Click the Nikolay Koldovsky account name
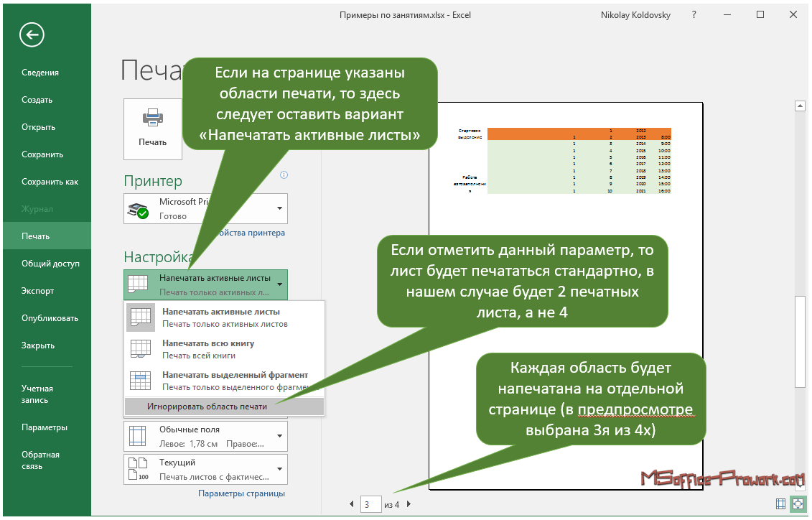The width and height of the screenshot is (812, 520). pos(635,15)
